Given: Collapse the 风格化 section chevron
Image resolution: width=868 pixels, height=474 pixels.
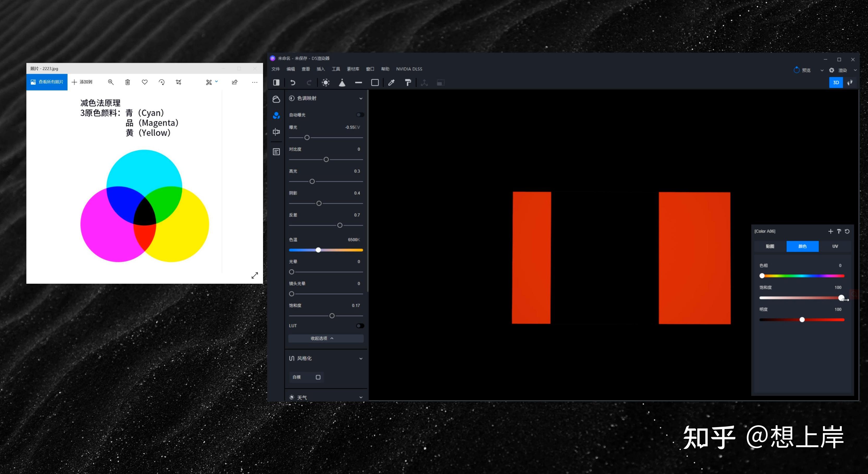Looking at the screenshot, I should (x=361, y=358).
